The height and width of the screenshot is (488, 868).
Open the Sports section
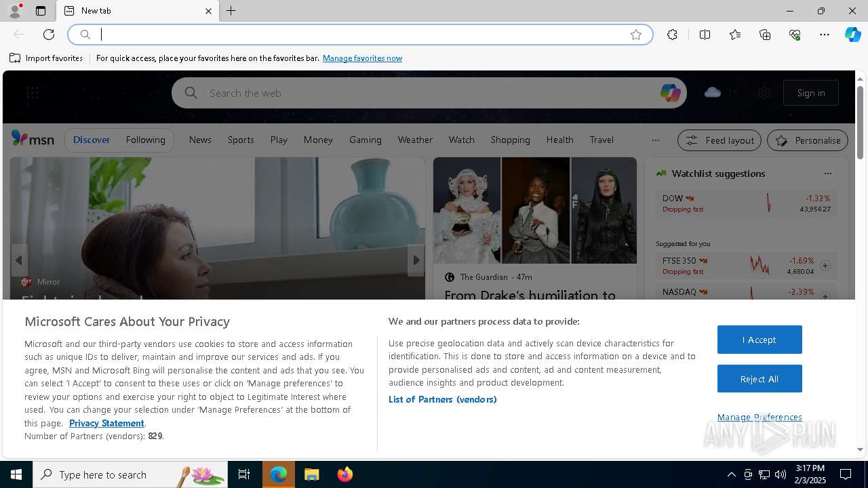(x=241, y=140)
